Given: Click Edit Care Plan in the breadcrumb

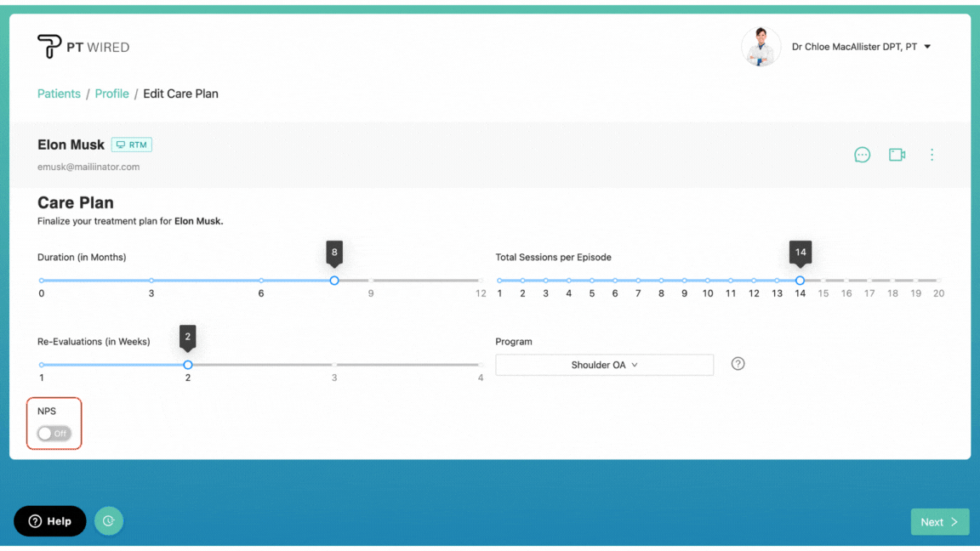Looking at the screenshot, I should (x=180, y=94).
